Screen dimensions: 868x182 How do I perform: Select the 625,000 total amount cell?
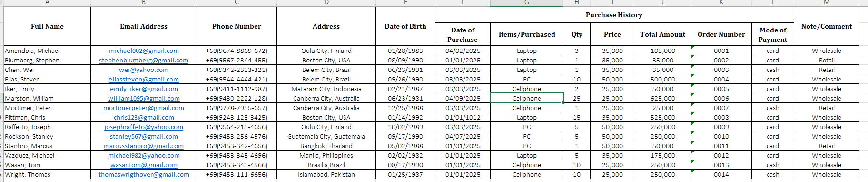click(663, 98)
